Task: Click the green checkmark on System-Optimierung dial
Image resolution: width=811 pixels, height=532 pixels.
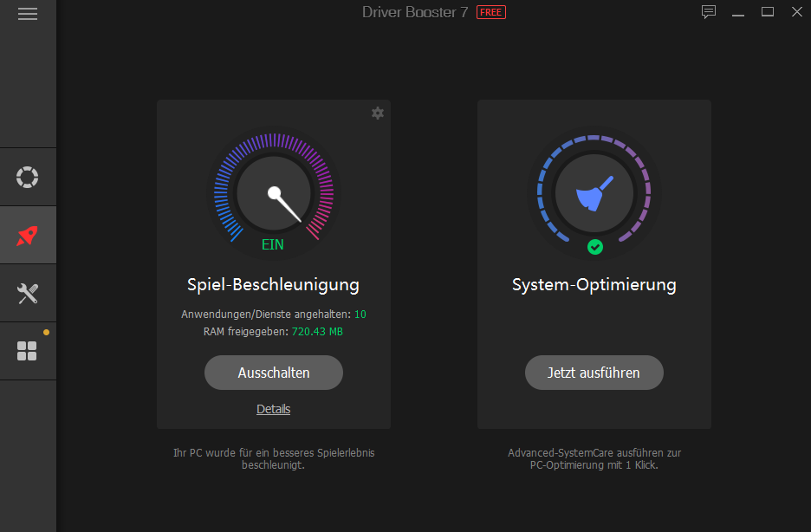Action: (595, 247)
